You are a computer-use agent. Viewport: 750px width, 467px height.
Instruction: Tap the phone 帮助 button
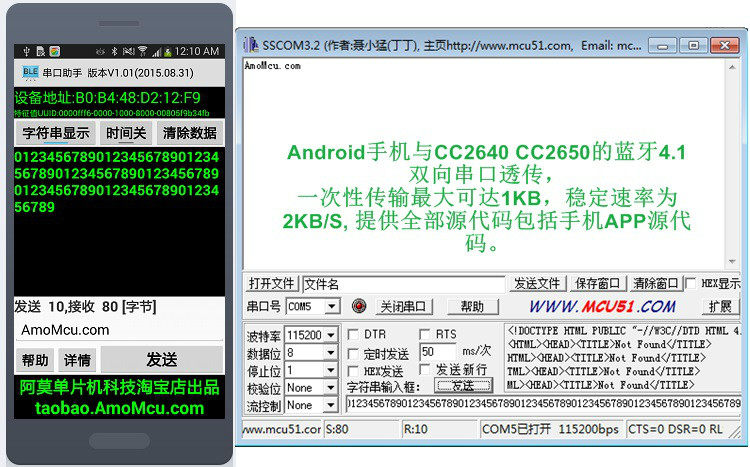(35, 360)
